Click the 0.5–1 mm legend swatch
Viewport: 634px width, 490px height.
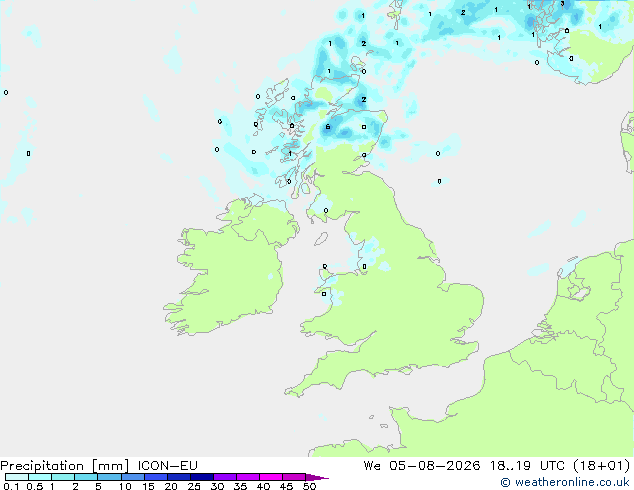[x=40, y=477]
